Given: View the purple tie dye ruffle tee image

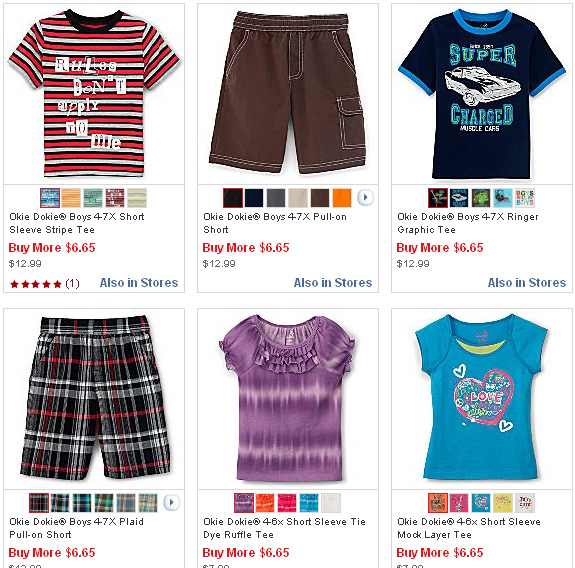Looking at the screenshot, I should click(288, 399).
